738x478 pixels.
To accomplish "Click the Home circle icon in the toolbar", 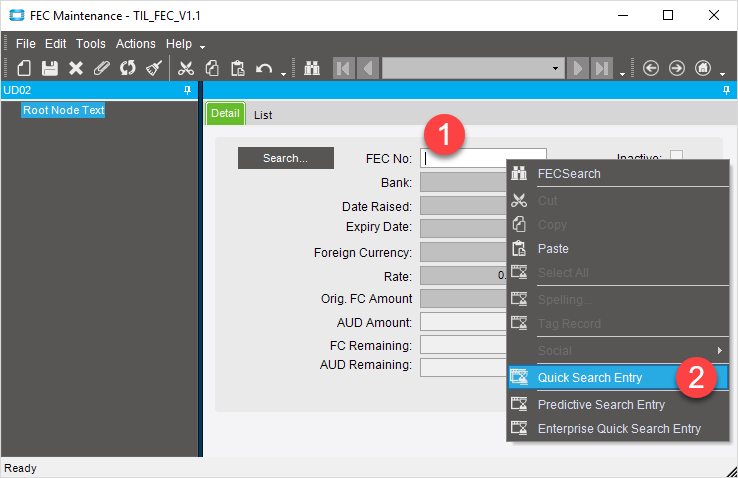I will [703, 68].
